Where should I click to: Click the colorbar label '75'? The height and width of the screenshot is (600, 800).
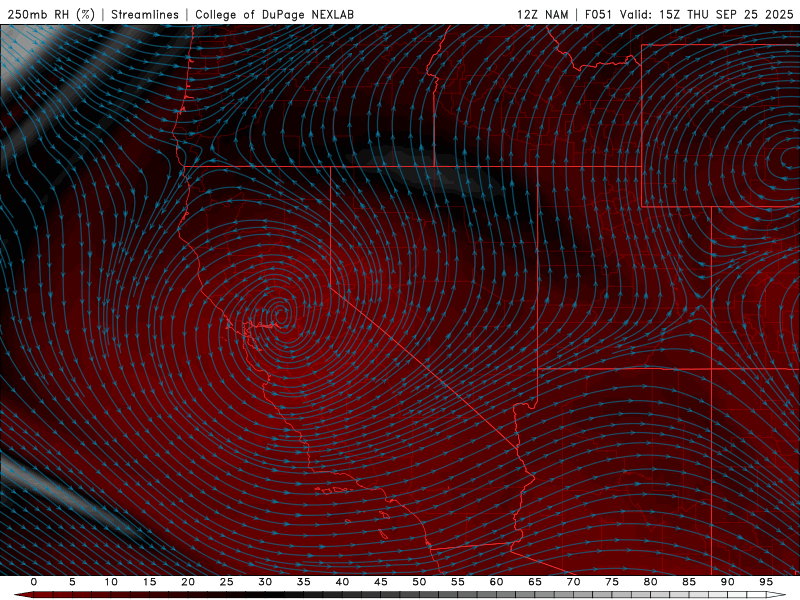[x=612, y=582]
